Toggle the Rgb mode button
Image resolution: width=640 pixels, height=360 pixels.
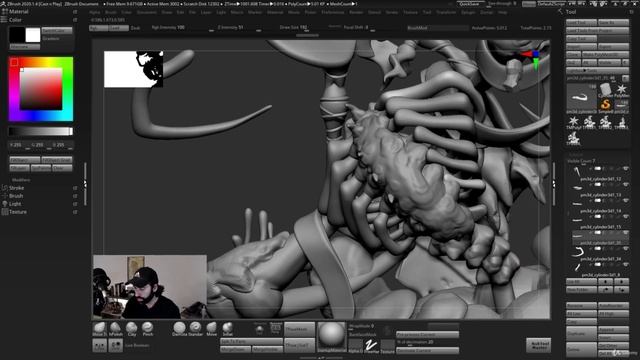(98, 28)
